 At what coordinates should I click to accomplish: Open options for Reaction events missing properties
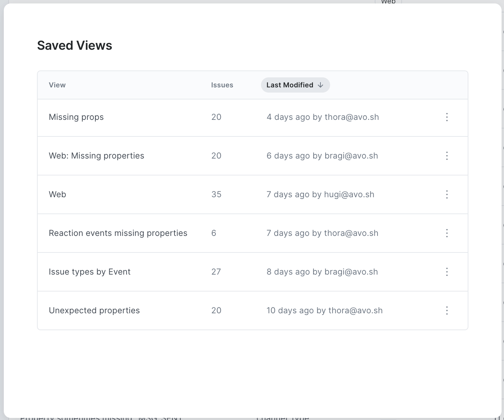(x=447, y=233)
